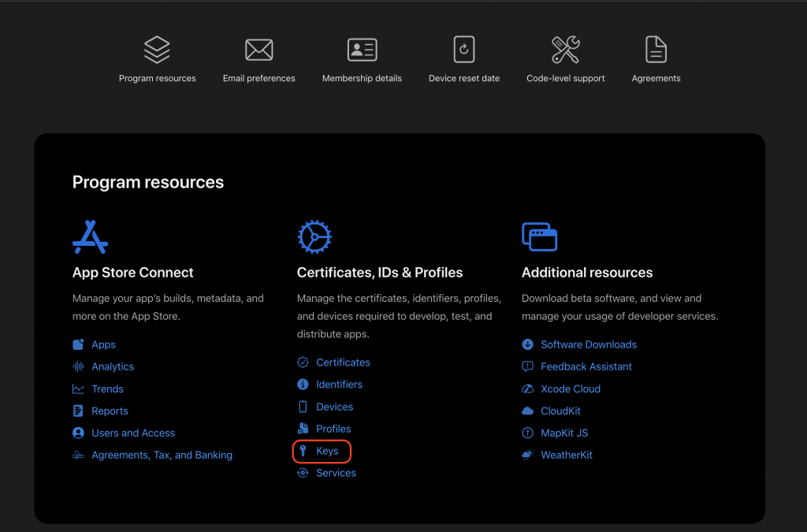Click the CloudKit cloud icon

[527, 411]
